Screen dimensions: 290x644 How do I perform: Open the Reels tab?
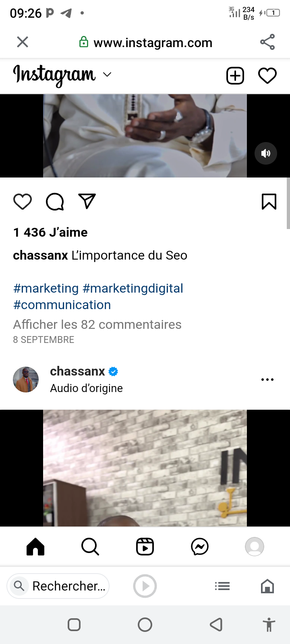[x=145, y=547]
